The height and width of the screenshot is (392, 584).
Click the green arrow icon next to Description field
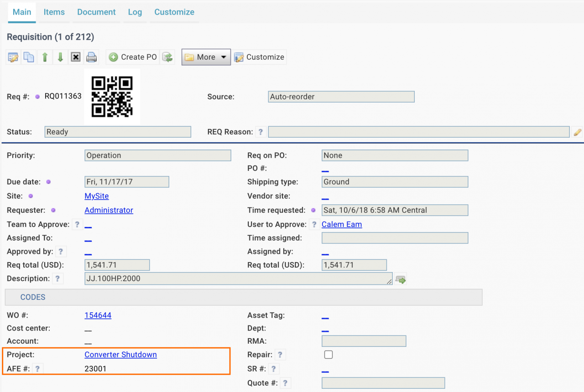coord(401,279)
